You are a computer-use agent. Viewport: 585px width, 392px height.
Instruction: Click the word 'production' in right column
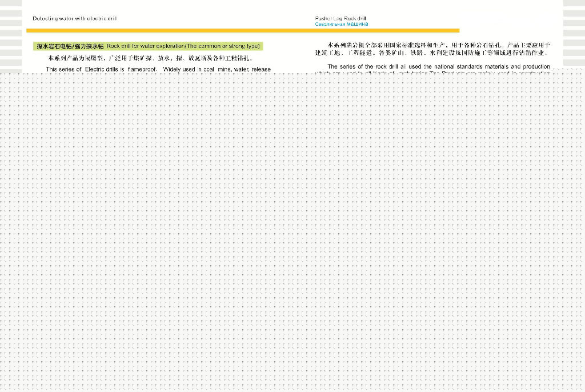(x=536, y=67)
